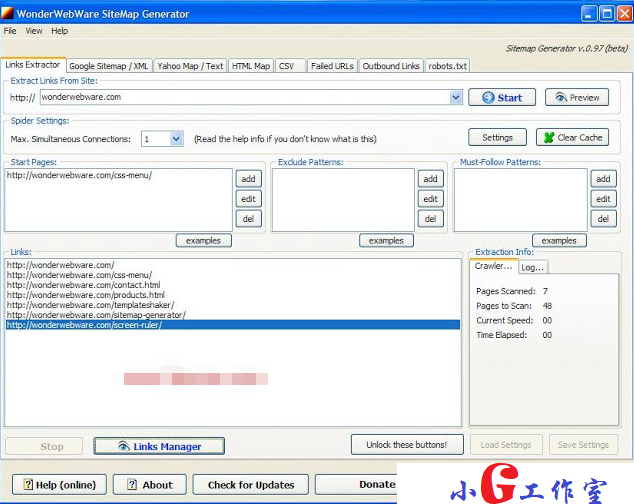
Task: Click inside the Exclude Patterns list box
Action: [x=343, y=200]
